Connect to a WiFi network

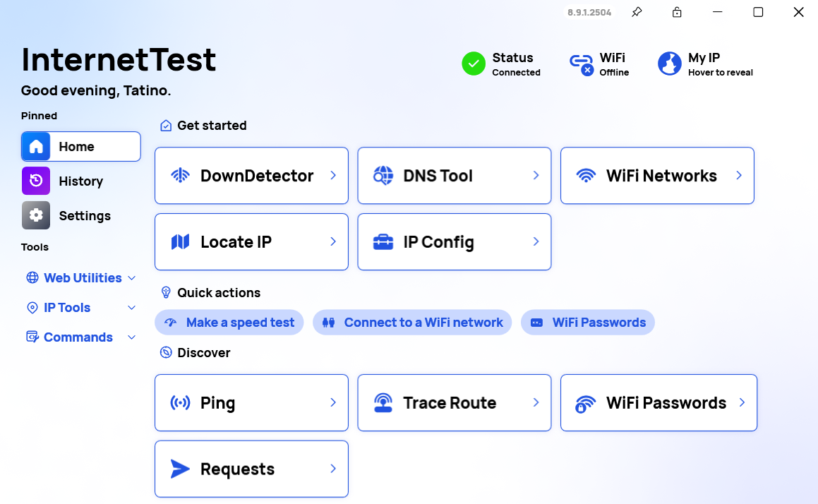click(412, 323)
